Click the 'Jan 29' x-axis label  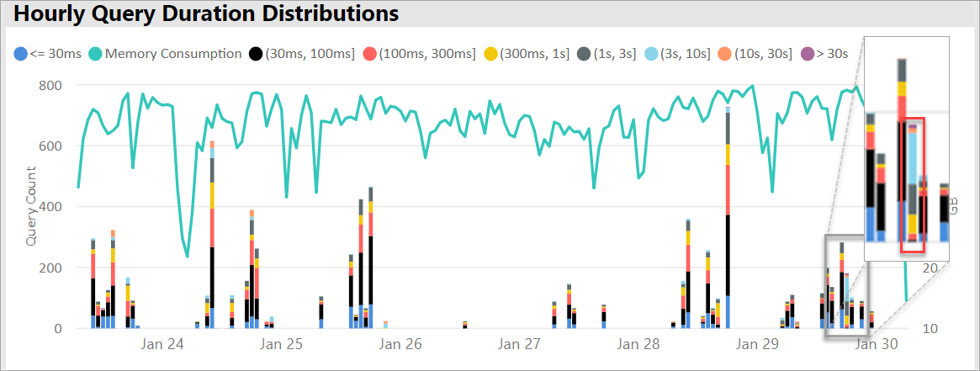(x=756, y=343)
